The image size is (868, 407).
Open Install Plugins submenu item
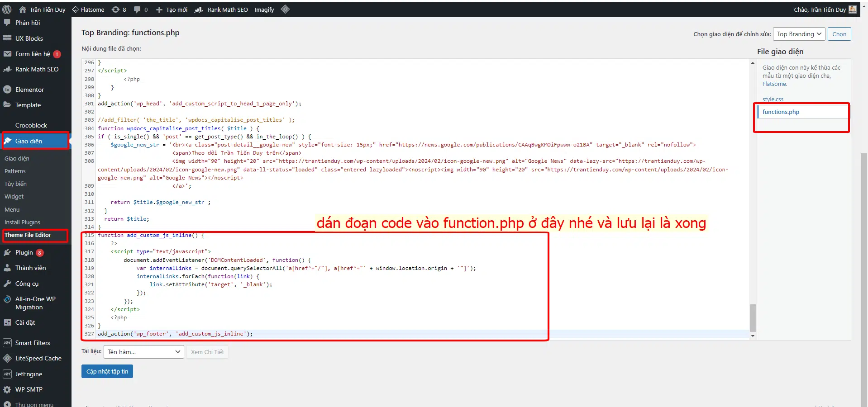coord(22,222)
